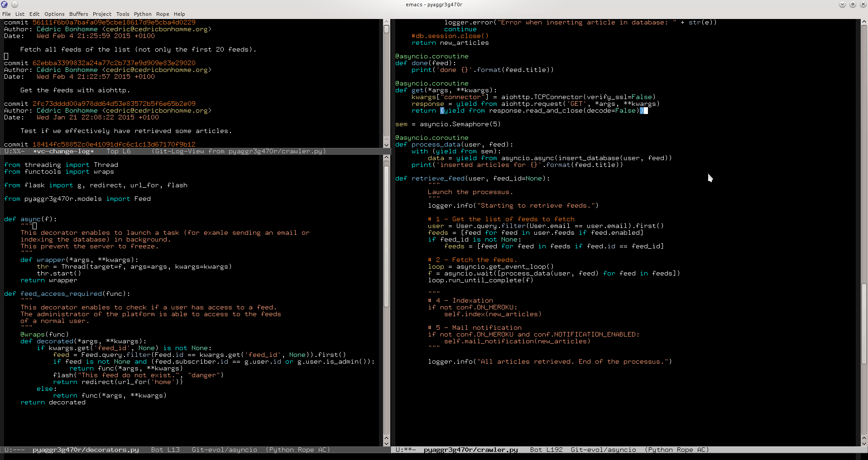Viewport: 868px width, 460px height.
Task: Click *vc-change-log* buffer name in mode line
Action: [x=63, y=152]
